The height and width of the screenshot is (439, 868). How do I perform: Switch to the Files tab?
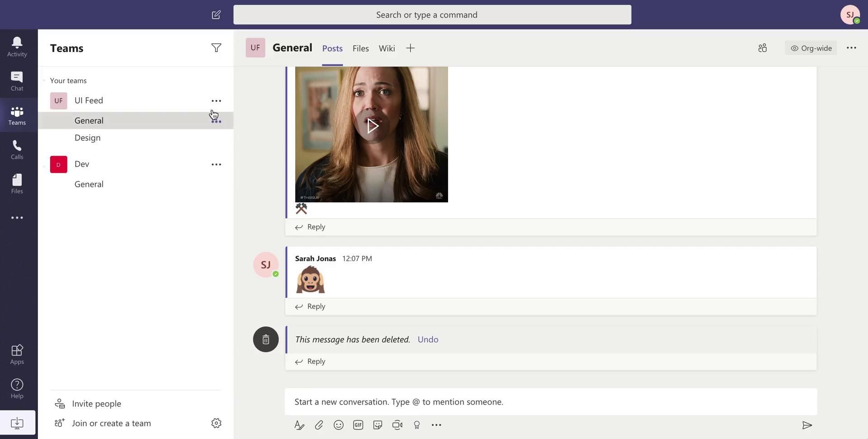point(360,48)
